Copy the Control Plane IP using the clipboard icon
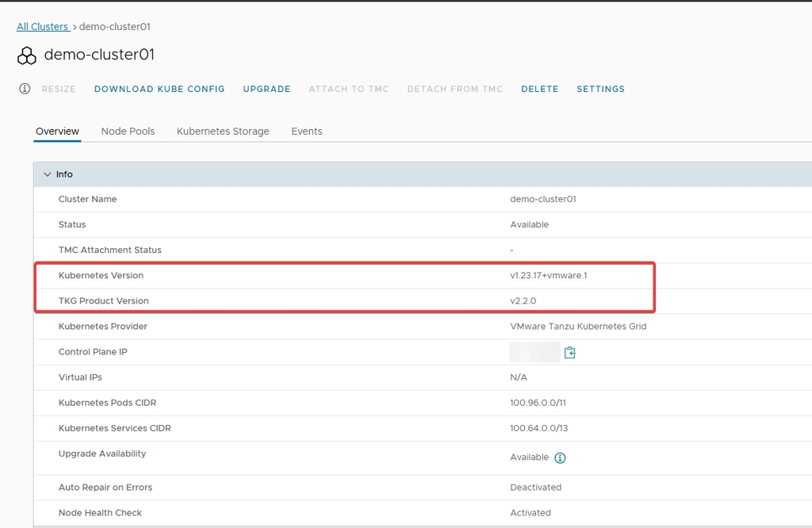 coord(569,352)
